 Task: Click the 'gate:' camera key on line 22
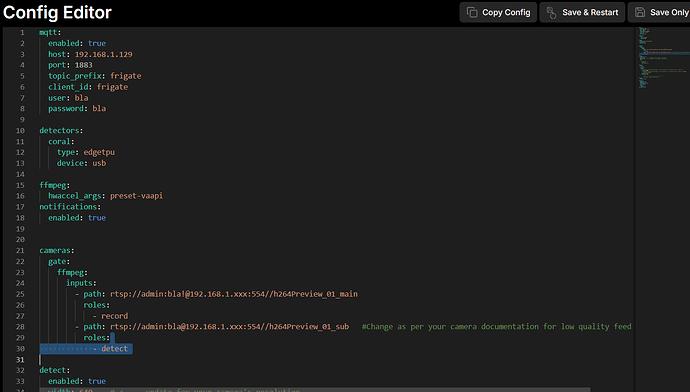point(59,261)
